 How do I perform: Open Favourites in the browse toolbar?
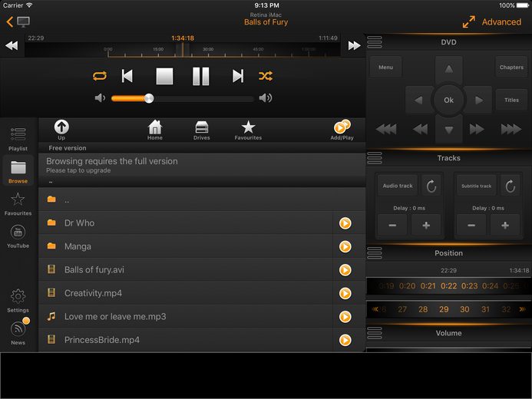(248, 130)
